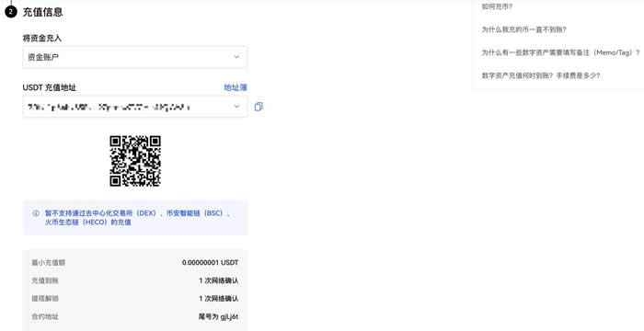644x331 pixels.
Task: Click the 提现解锁 confirmation row
Action: click(135, 299)
